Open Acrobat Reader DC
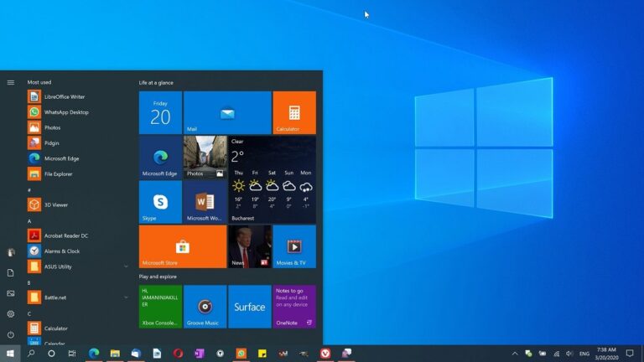Screen dimensions: 644x362 [78, 235]
